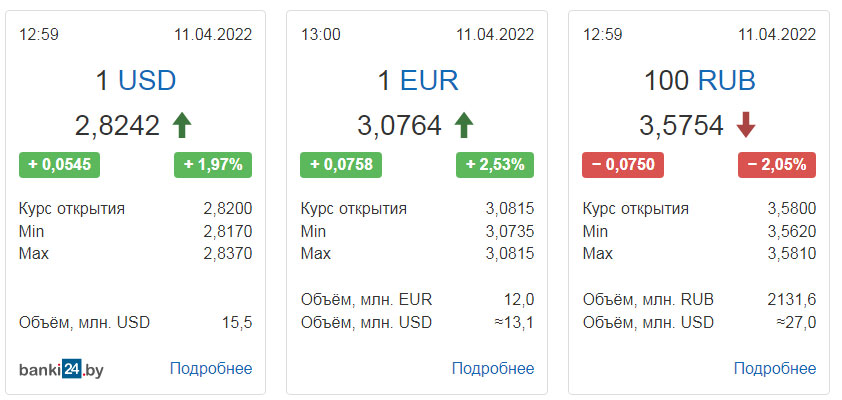
Task: Click the banki24.by logo
Action: pyautogui.click(x=61, y=369)
